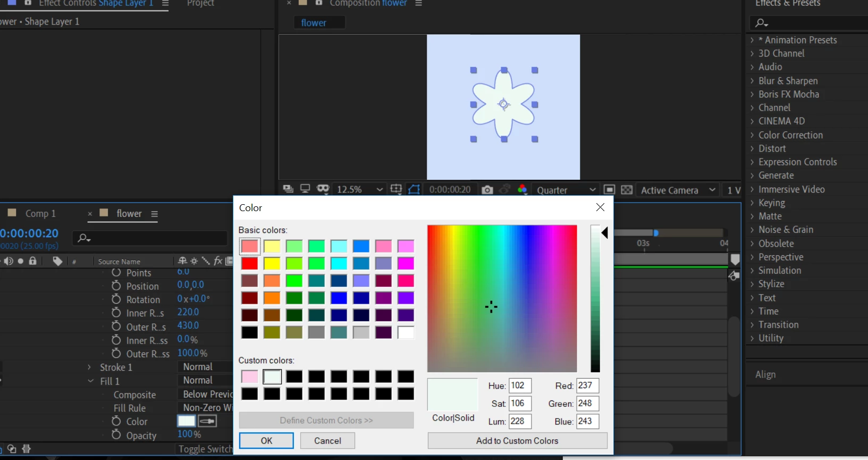Open the Effect Controls panel menu icon
868x460 pixels.
[x=165, y=3]
